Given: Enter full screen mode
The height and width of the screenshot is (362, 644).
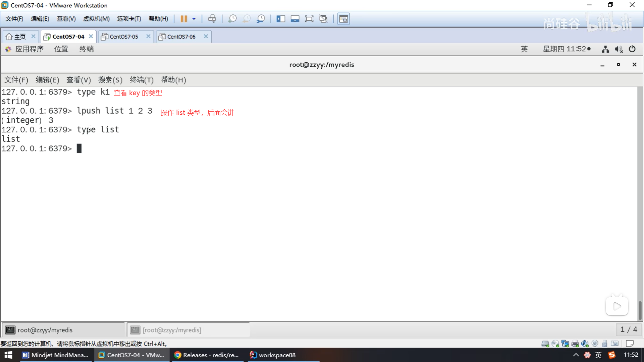Looking at the screenshot, I should click(x=309, y=19).
